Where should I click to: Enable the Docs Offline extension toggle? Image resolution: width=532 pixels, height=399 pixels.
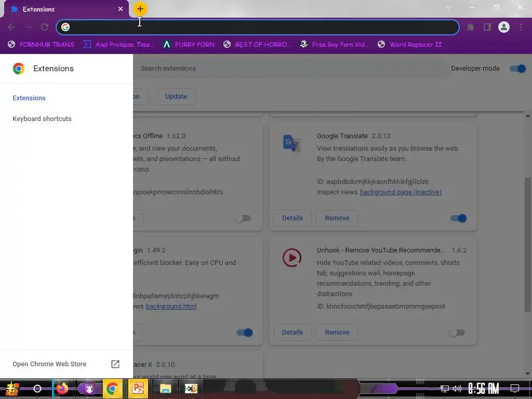[x=243, y=218]
